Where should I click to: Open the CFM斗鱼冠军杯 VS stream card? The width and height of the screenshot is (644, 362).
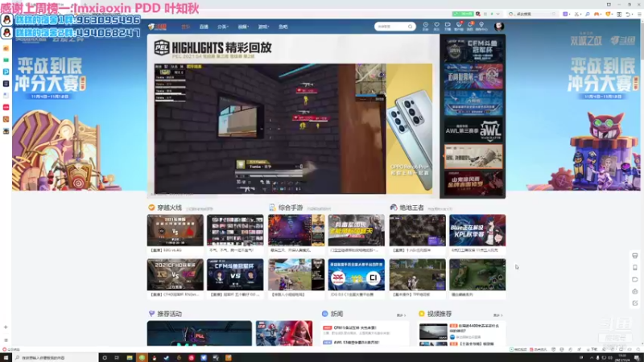pos(235,274)
